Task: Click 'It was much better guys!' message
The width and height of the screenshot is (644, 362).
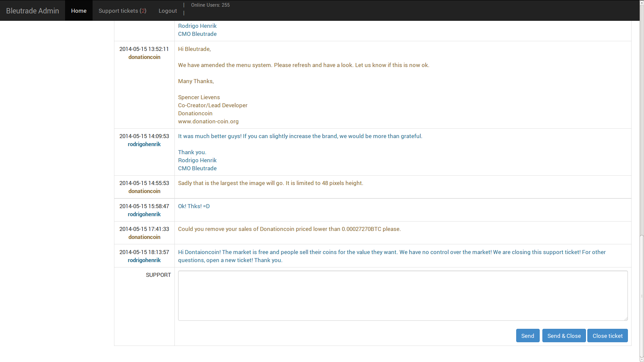Action: pos(300,136)
